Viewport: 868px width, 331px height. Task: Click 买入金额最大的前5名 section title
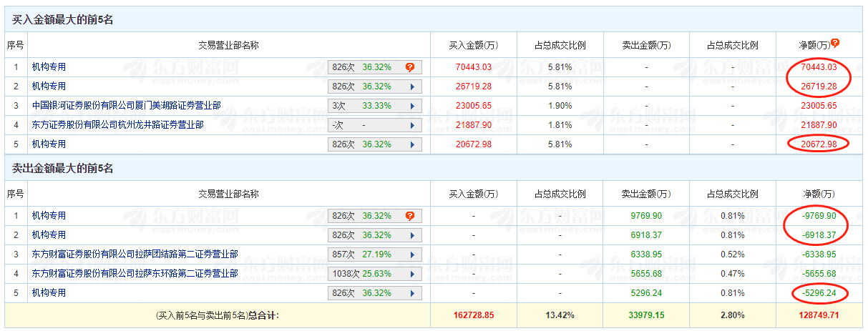63,20
